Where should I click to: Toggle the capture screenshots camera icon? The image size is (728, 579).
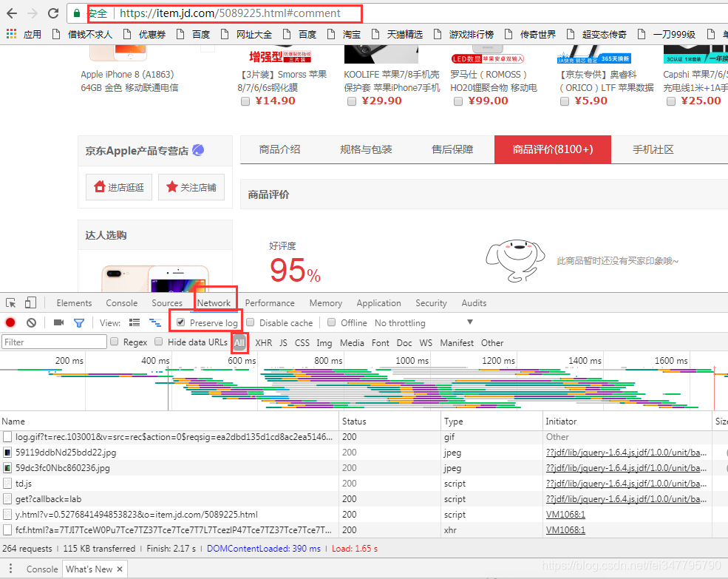click(x=58, y=322)
